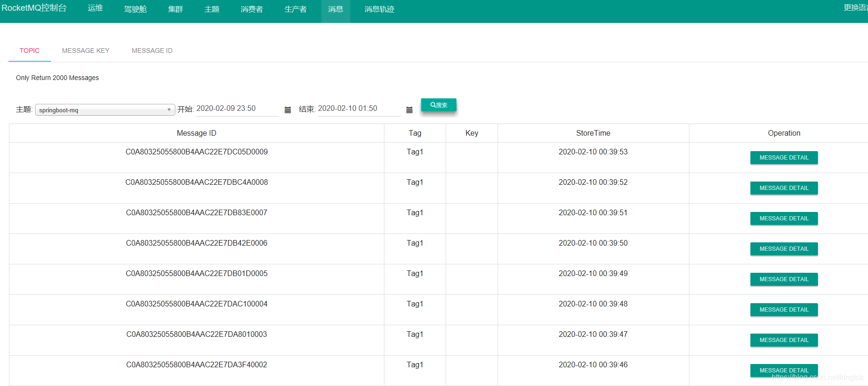868x386 pixels.
Task: Open the 消息轨迹 message trace page
Action: tap(379, 9)
